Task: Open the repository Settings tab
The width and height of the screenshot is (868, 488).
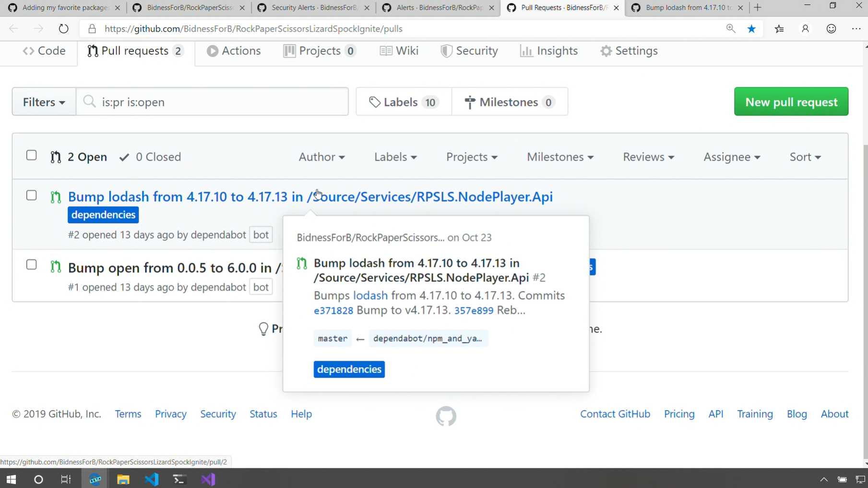Action: pos(629,51)
